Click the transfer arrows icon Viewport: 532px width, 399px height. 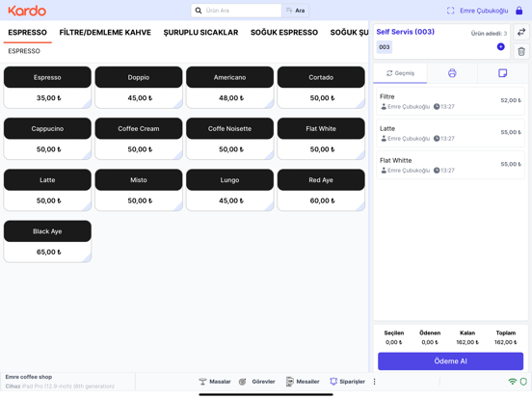click(521, 32)
